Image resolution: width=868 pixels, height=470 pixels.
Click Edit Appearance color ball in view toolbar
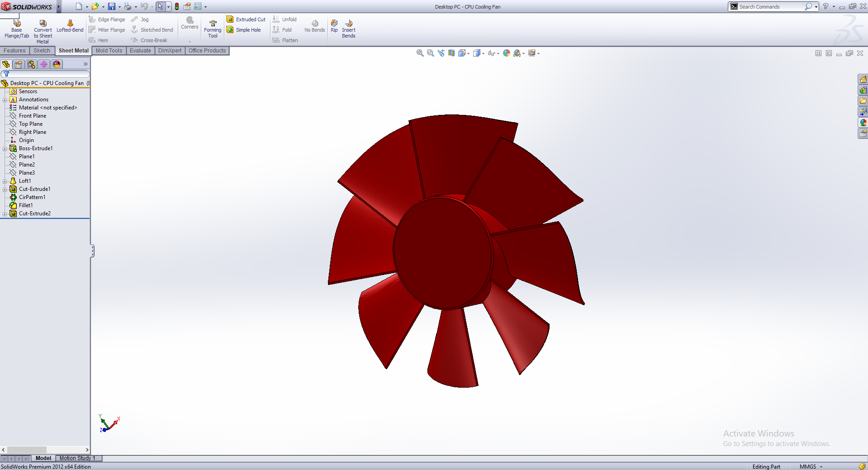[507, 53]
